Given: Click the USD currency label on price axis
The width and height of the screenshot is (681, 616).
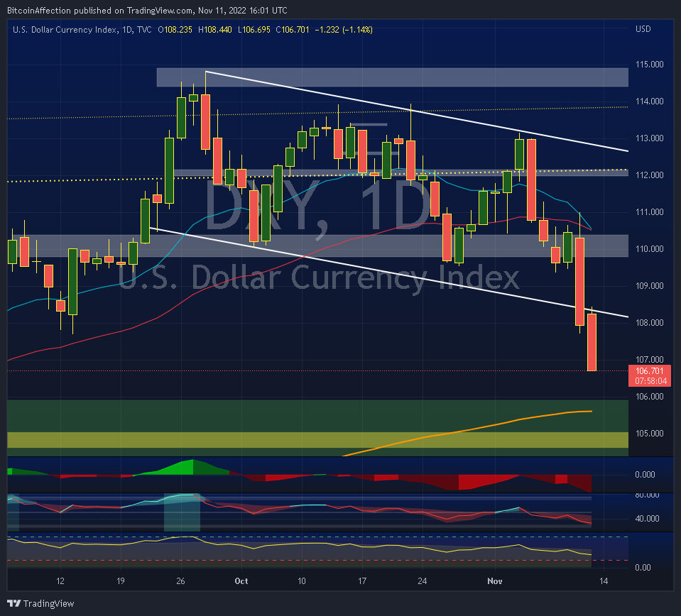Looking at the screenshot, I should click(x=643, y=29).
